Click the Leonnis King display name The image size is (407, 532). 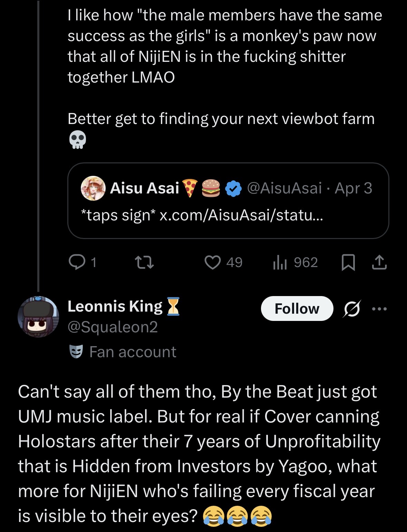click(115, 306)
